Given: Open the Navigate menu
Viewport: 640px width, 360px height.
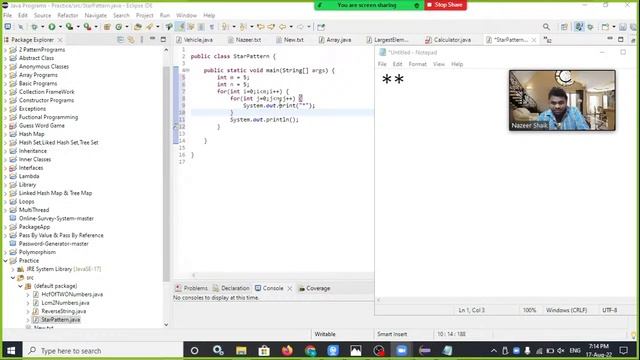Looking at the screenshot, I should (x=96, y=15).
